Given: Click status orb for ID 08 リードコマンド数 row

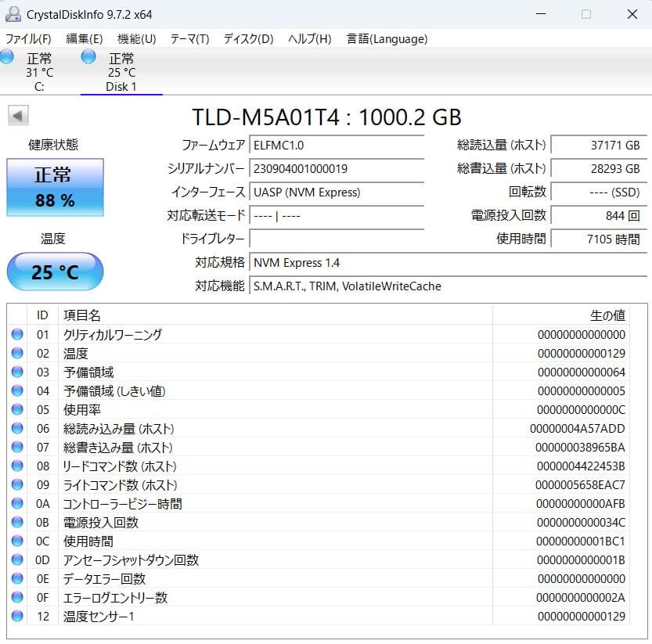Looking at the screenshot, I should [x=17, y=466].
